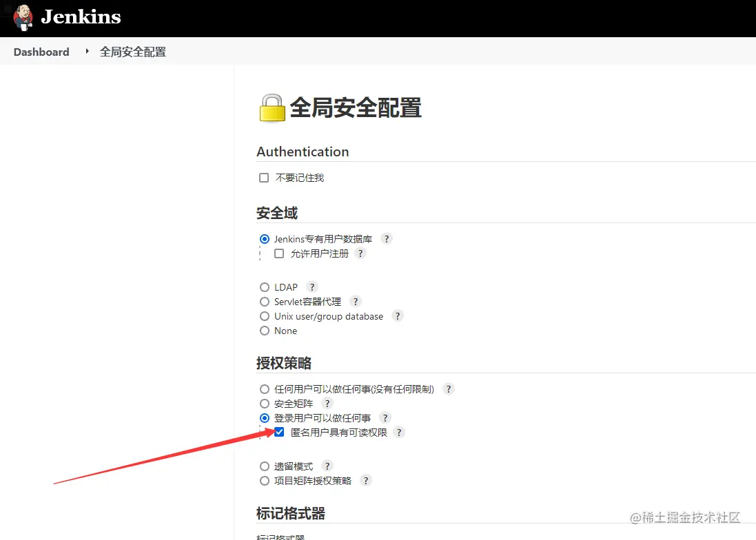756x540 pixels.
Task: Open the LDAP help icon
Action: pyautogui.click(x=312, y=287)
